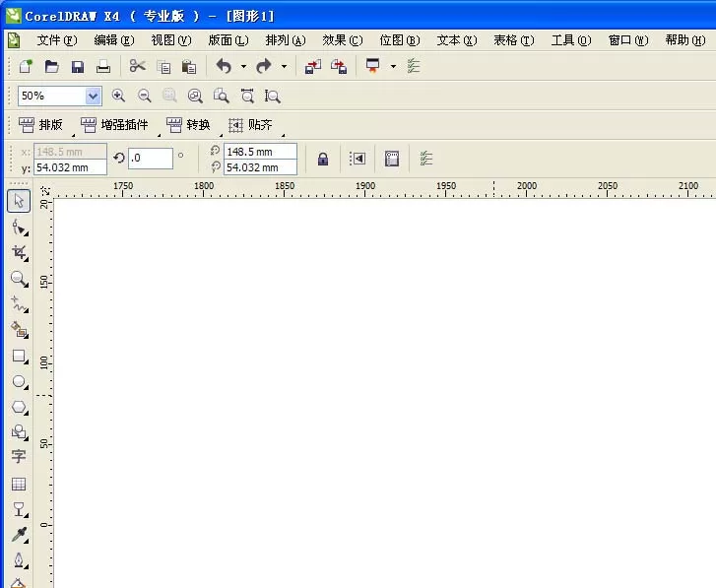Select the Pick arrow tool
Screen dimensions: 716x588
click(19, 201)
